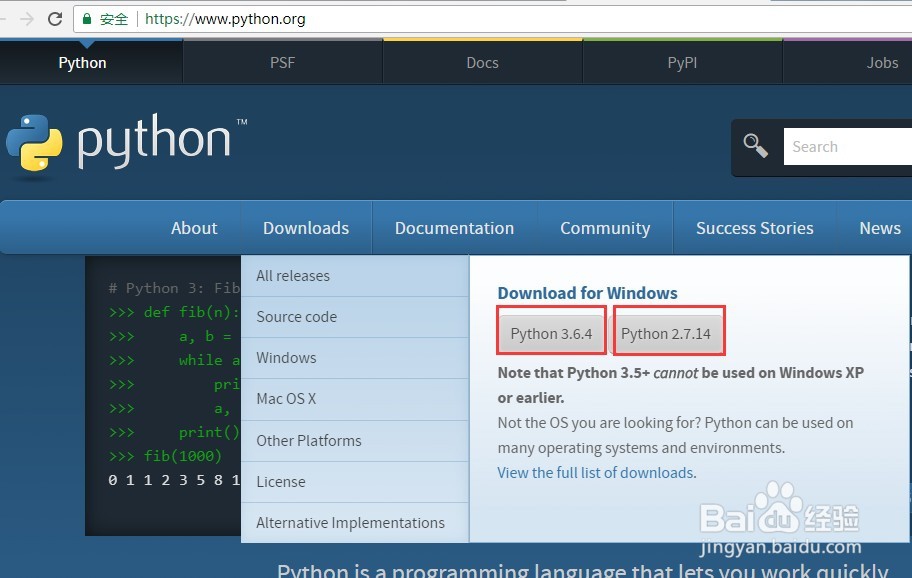The width and height of the screenshot is (912, 578).
Task: Select All releases in Downloads menu
Action: [355, 276]
